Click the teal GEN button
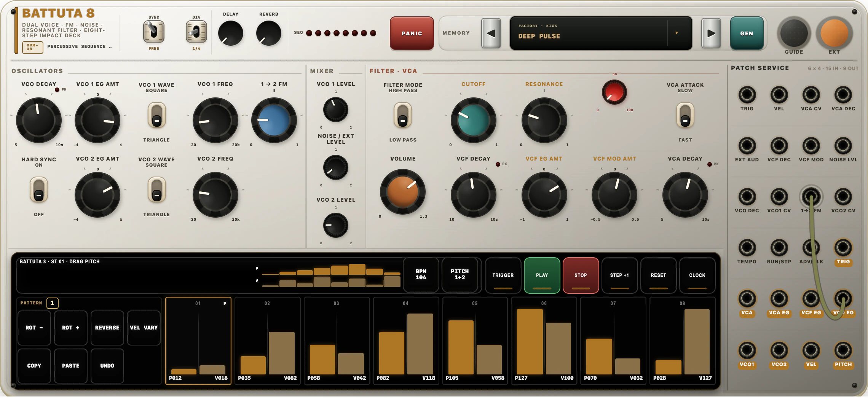 click(x=747, y=33)
